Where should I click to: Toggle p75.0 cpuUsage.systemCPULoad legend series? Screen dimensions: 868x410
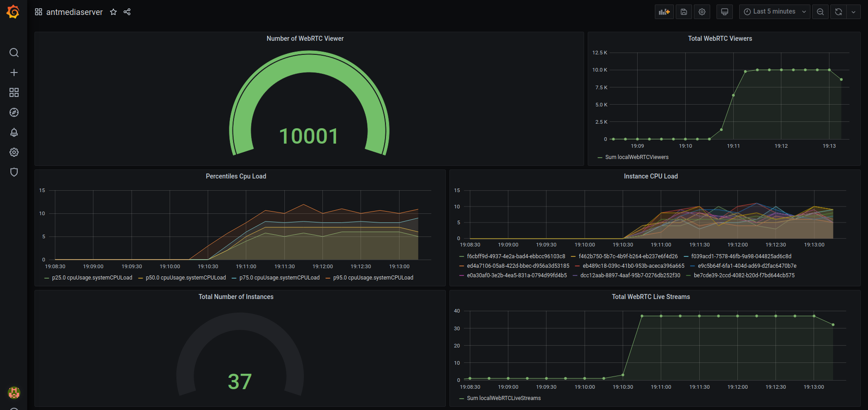pyautogui.click(x=279, y=278)
